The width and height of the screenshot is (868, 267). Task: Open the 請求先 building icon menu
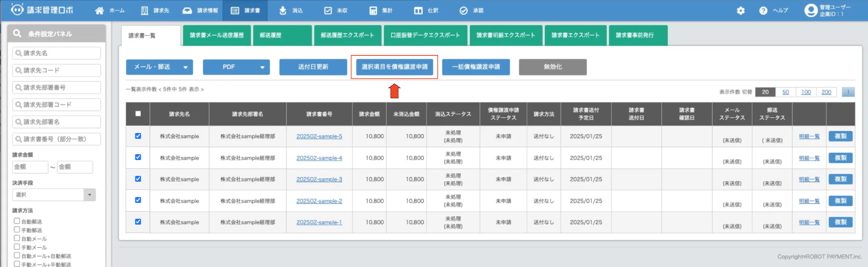point(144,11)
